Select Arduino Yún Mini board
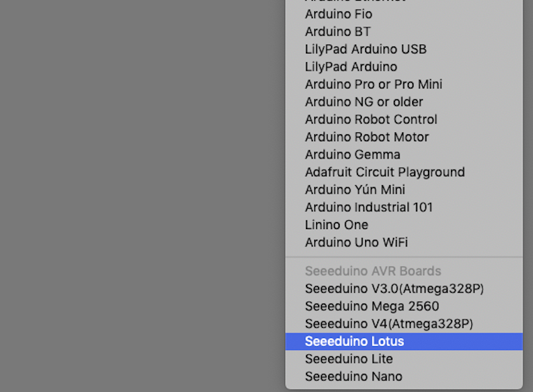Screen dimensions: 533x392 click(355, 190)
